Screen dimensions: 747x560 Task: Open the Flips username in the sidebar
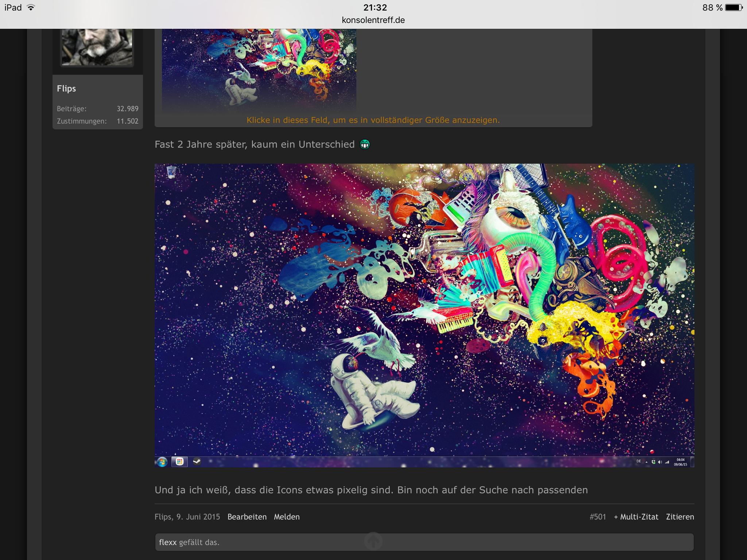pyautogui.click(x=66, y=89)
